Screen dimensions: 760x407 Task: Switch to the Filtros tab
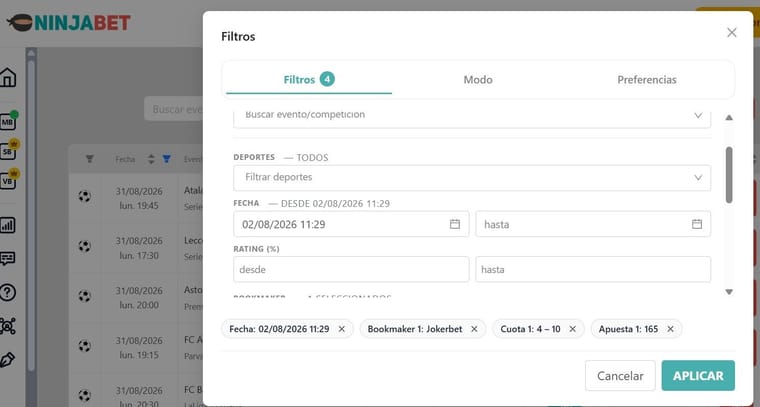309,79
